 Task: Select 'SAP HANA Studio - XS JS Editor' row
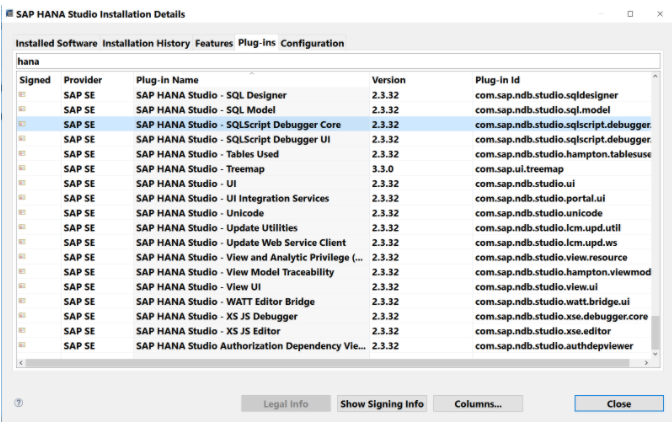[334, 331]
